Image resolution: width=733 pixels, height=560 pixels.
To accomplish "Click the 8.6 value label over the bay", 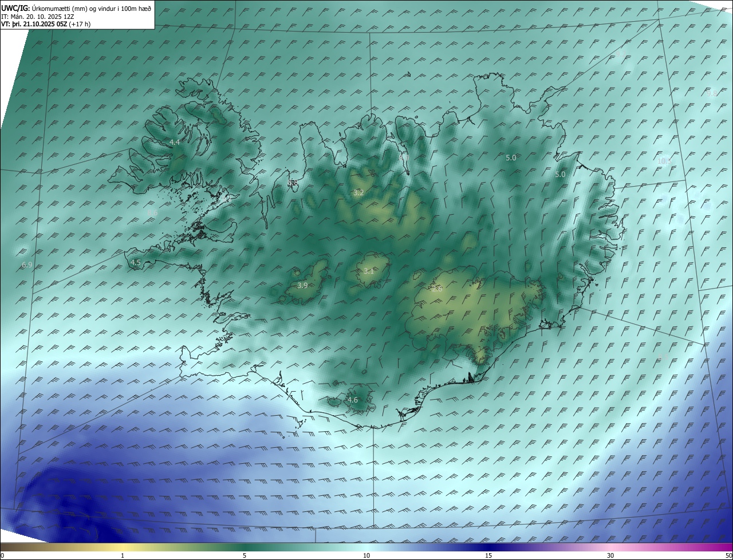I will pos(152,213).
